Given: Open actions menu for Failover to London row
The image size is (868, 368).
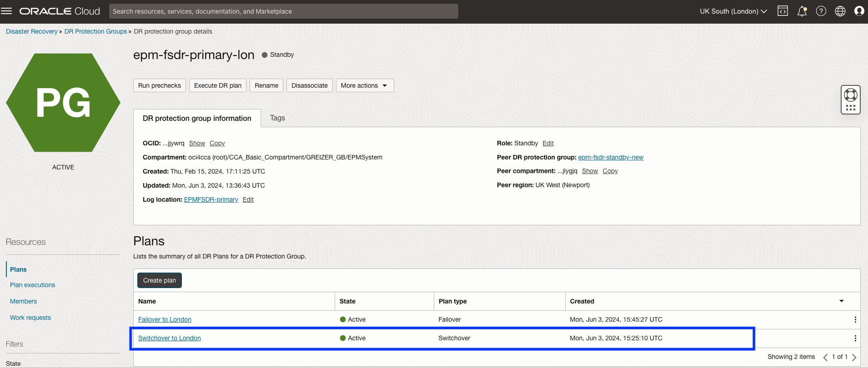Looking at the screenshot, I should [x=855, y=319].
